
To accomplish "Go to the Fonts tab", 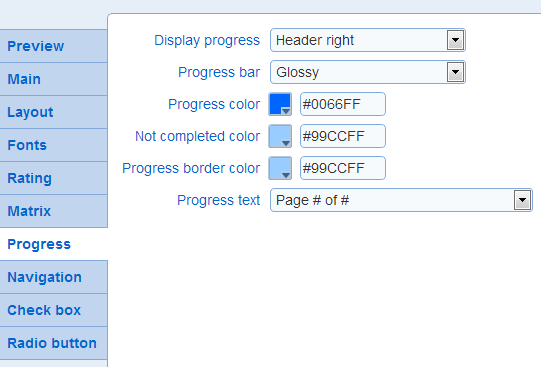I will tap(53, 145).
